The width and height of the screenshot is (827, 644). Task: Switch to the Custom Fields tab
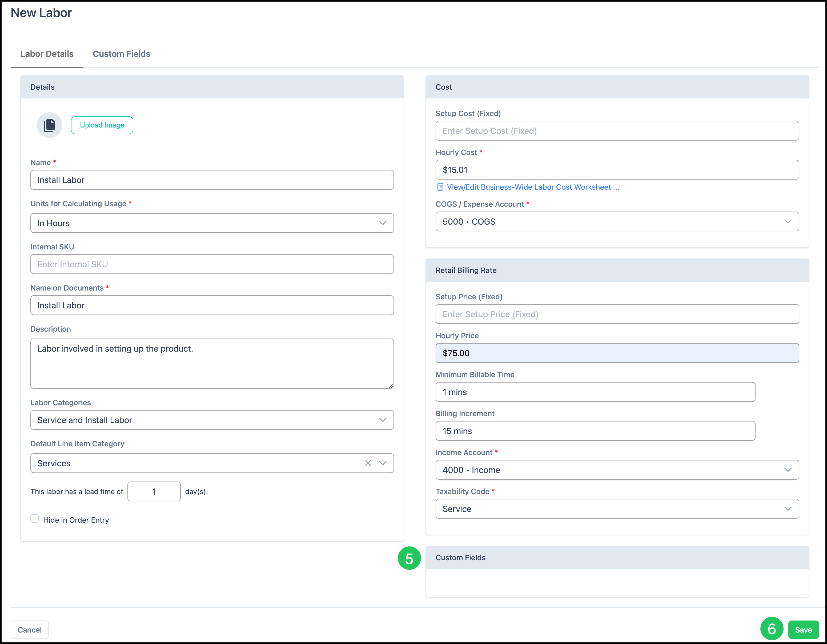click(x=121, y=54)
